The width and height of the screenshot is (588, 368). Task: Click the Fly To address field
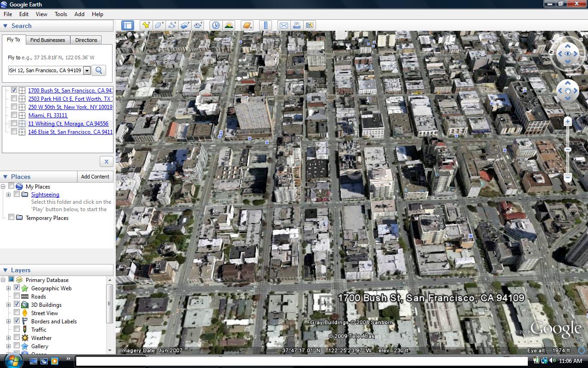pos(45,70)
